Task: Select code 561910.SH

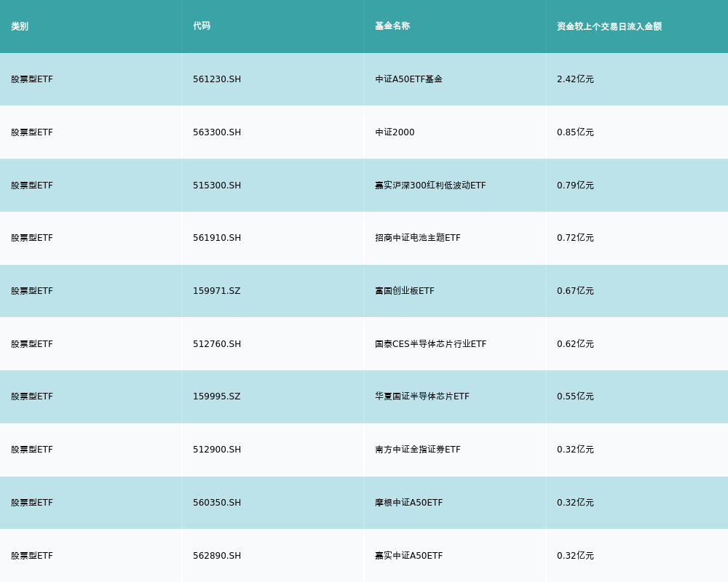Action: tap(217, 238)
